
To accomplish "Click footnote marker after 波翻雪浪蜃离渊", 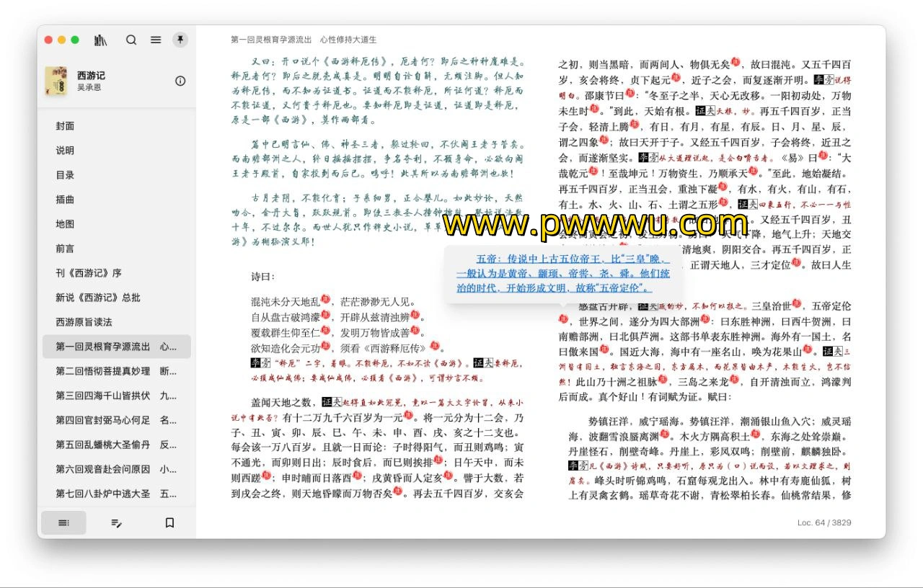I will pos(664,435).
